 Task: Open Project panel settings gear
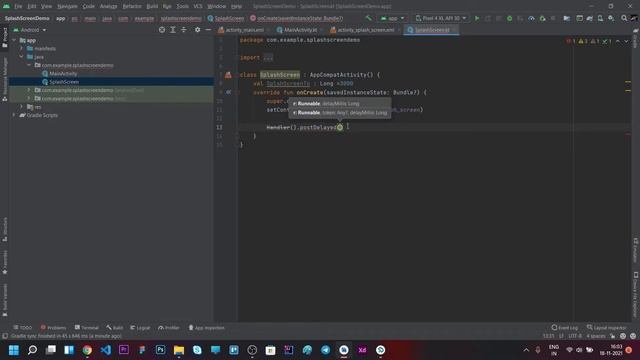click(x=198, y=30)
